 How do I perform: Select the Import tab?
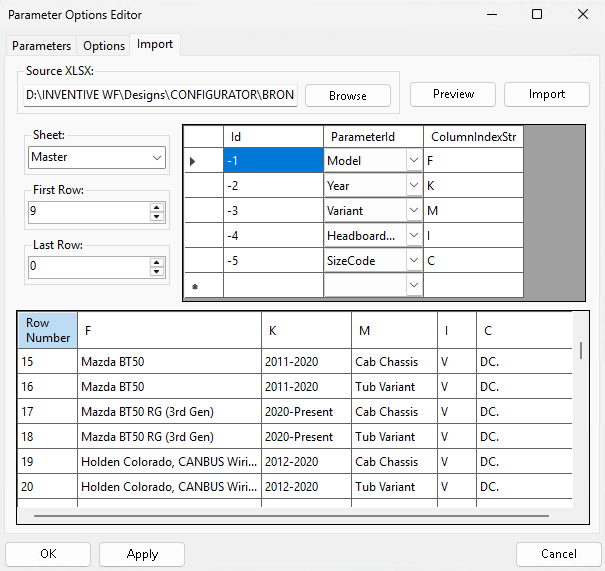pyautogui.click(x=155, y=44)
